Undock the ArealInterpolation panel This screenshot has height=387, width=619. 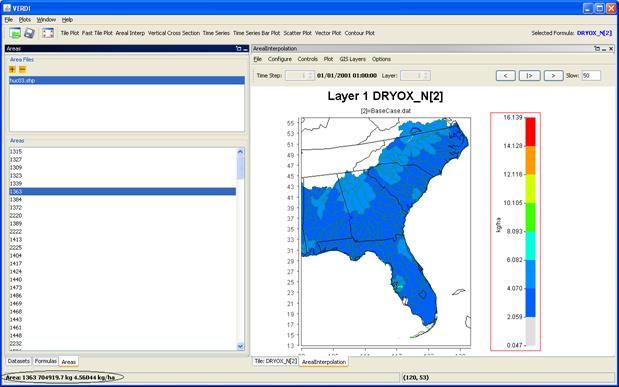(x=596, y=49)
